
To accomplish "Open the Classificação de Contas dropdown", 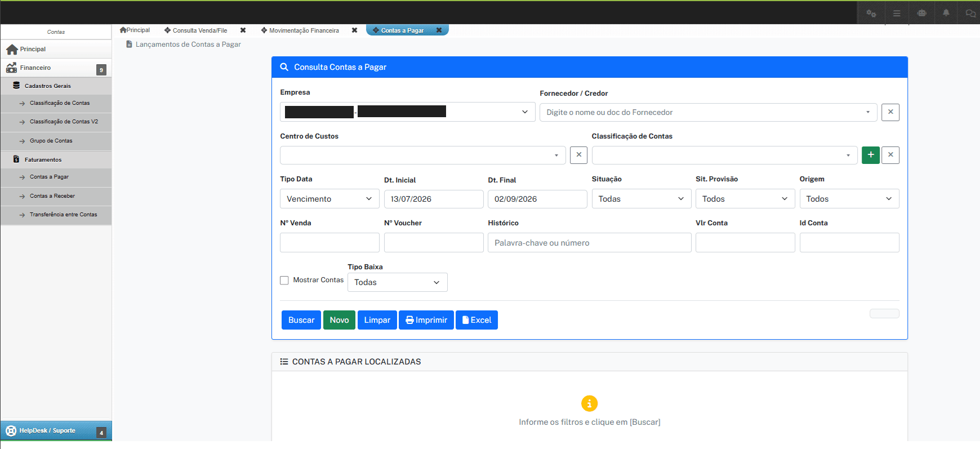I will pos(724,155).
